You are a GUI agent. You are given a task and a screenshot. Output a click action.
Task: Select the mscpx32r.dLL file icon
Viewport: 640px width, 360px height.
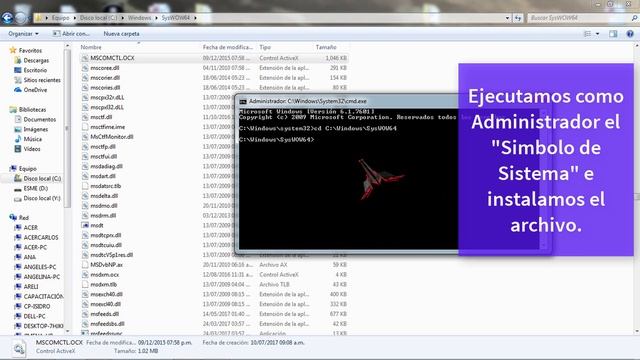tap(85, 98)
